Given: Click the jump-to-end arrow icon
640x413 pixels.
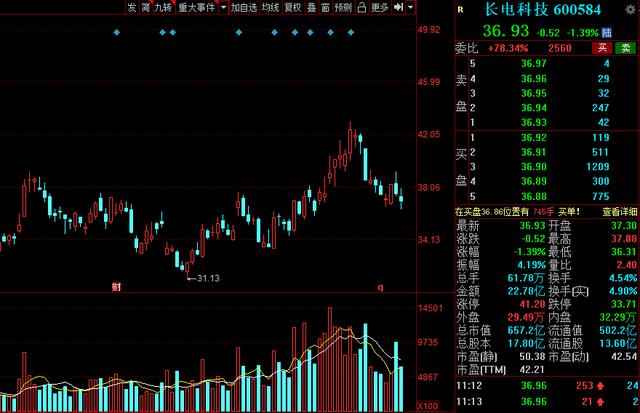Looking at the screenshot, I should 398,7.
